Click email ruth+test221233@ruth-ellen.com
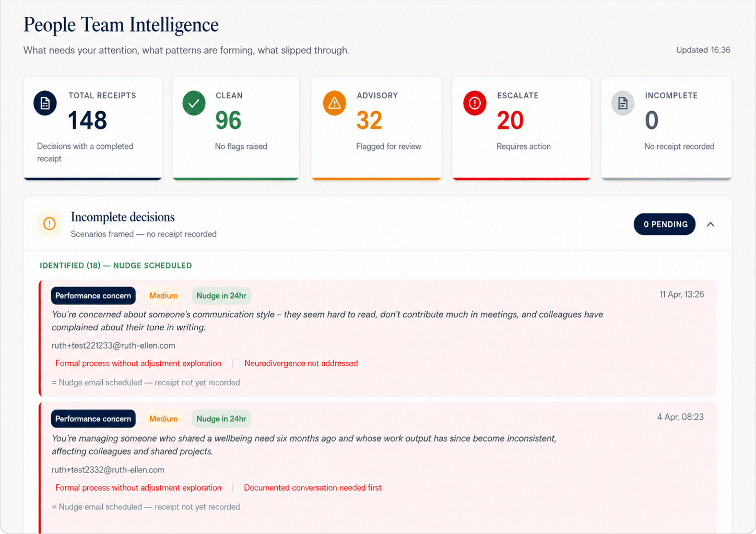 [113, 346]
